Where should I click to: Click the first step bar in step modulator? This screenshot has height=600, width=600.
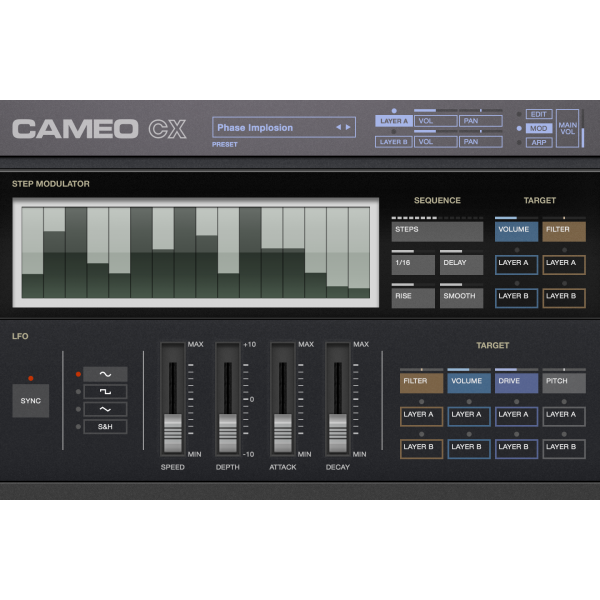tap(33, 253)
